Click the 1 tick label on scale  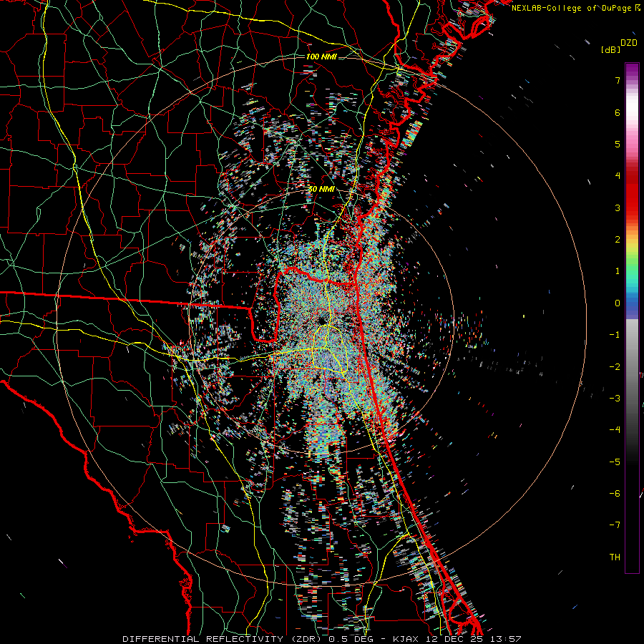(618, 271)
